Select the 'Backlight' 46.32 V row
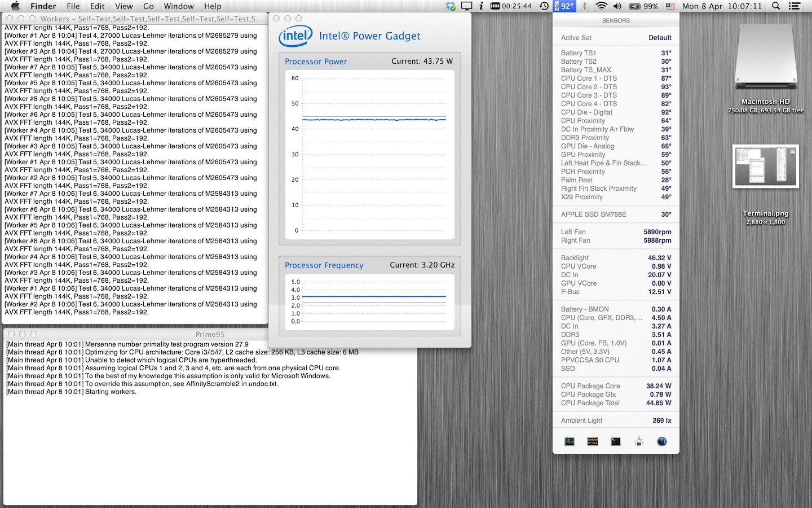 point(616,258)
